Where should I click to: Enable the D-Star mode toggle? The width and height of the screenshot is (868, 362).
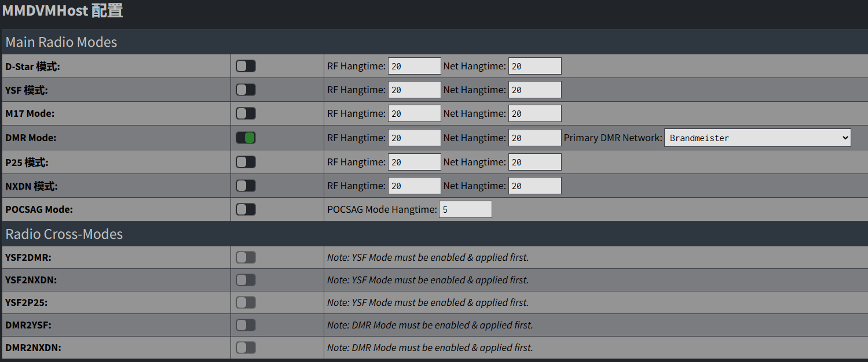tap(246, 66)
